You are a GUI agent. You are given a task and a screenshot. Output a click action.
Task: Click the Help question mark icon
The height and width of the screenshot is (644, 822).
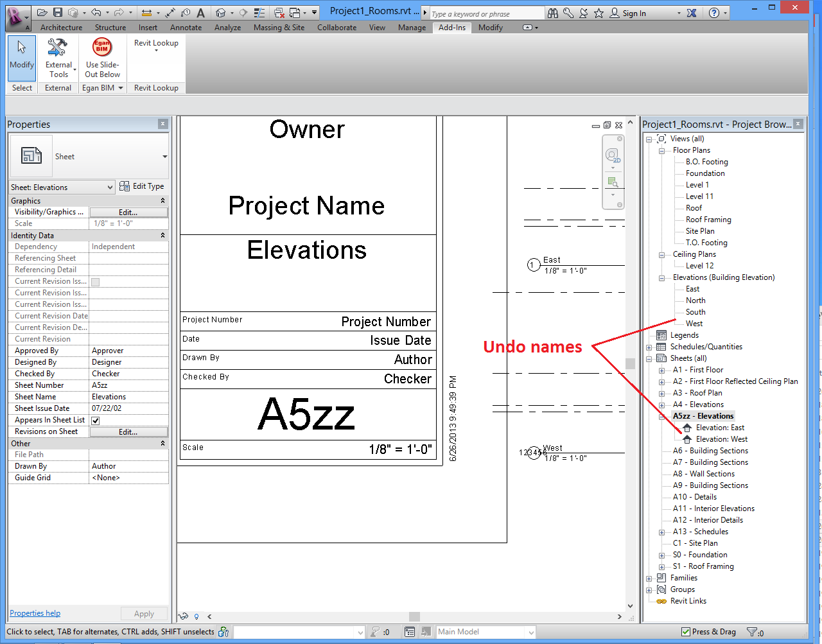[714, 13]
